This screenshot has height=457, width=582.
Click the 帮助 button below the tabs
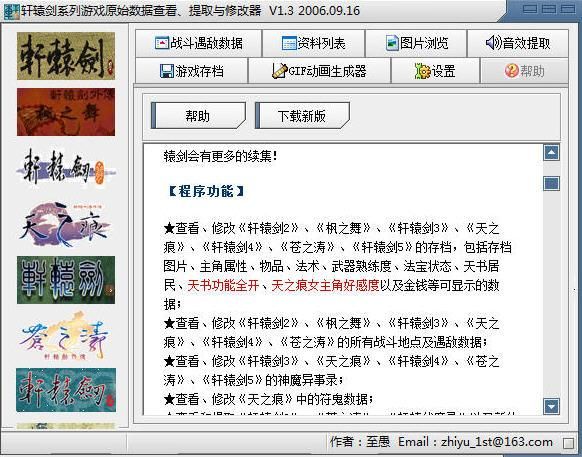tap(198, 116)
